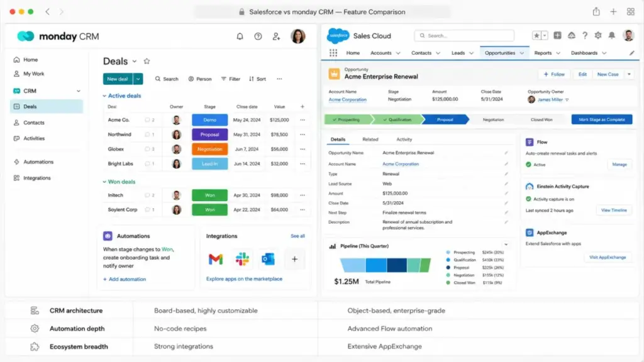
Task: Click the Slack integration icon
Action: pyautogui.click(x=242, y=259)
